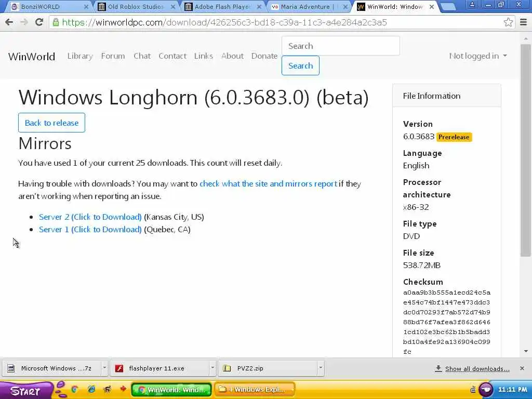The image size is (532, 399).
Task: Open the Chrome hamburger menu
Action: coord(524,22)
